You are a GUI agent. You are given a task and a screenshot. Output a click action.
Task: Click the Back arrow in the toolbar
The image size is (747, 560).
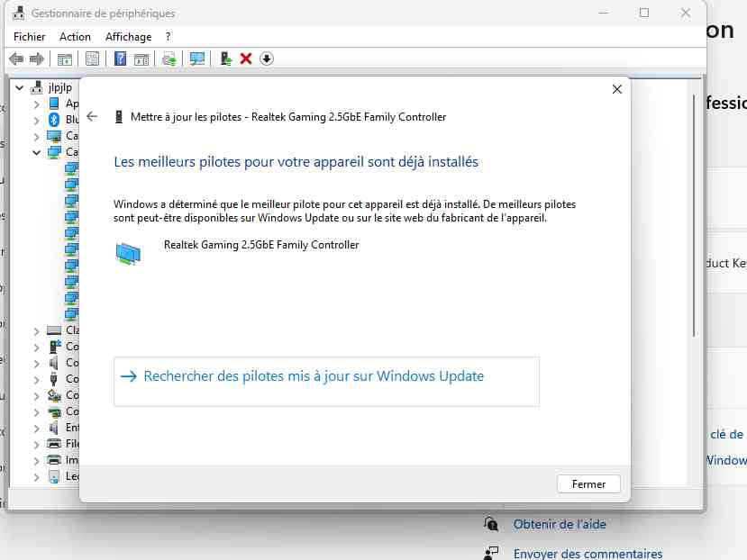click(17, 59)
